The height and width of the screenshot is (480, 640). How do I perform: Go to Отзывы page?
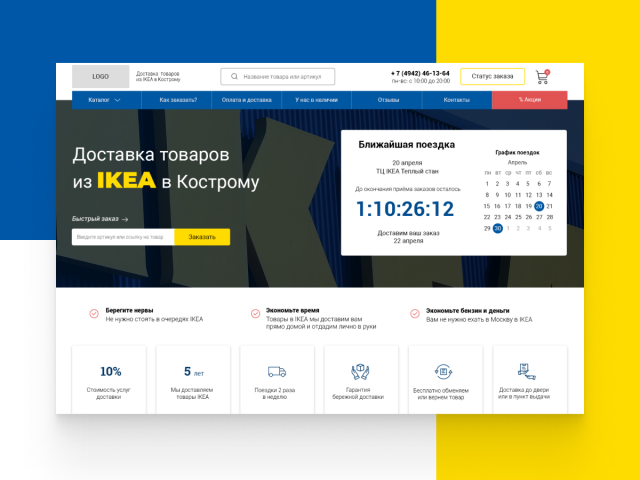(x=388, y=100)
